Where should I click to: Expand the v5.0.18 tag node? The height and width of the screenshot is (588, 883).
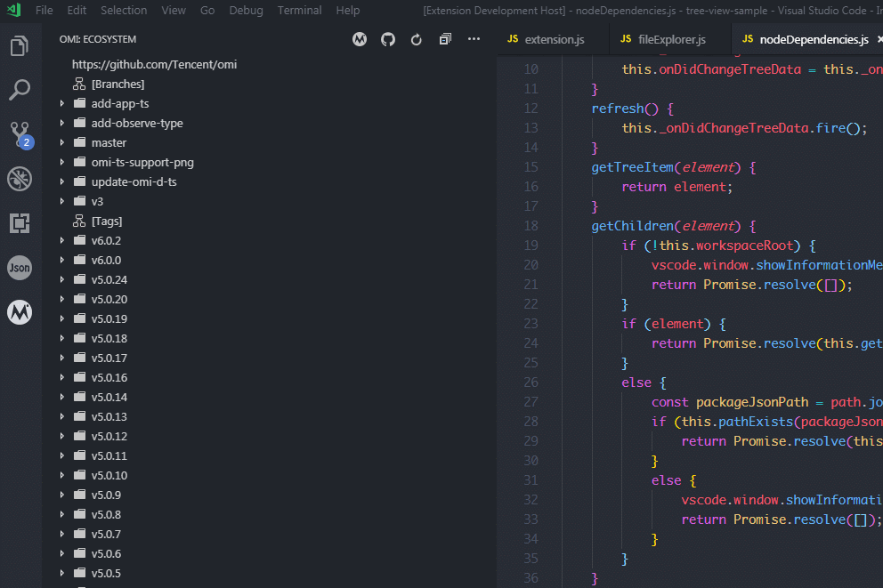coord(62,338)
